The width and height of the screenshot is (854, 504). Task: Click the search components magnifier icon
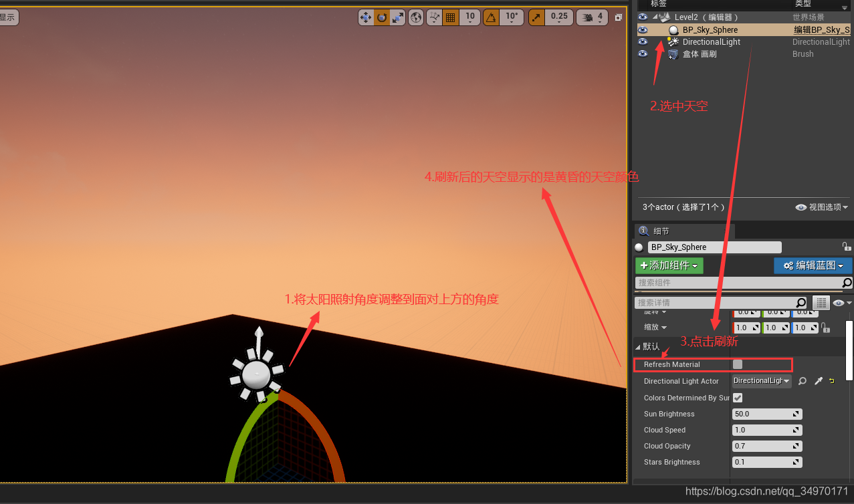tap(847, 283)
